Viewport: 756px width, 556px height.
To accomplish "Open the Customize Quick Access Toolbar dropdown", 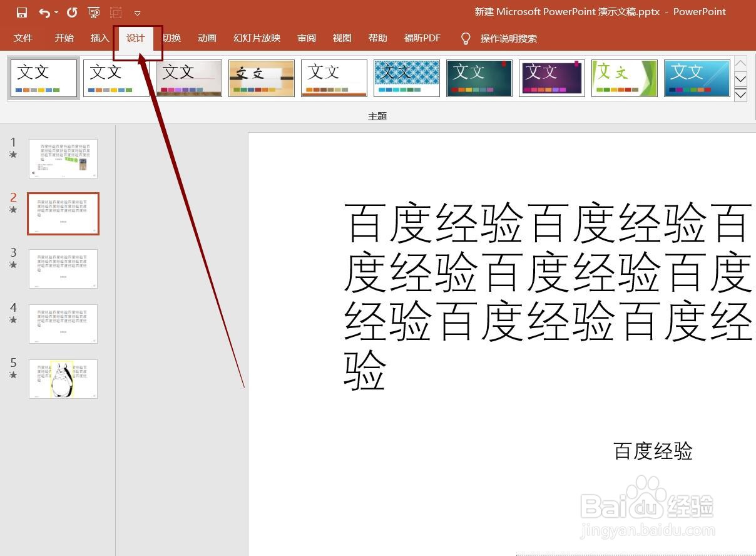I will pos(138,12).
